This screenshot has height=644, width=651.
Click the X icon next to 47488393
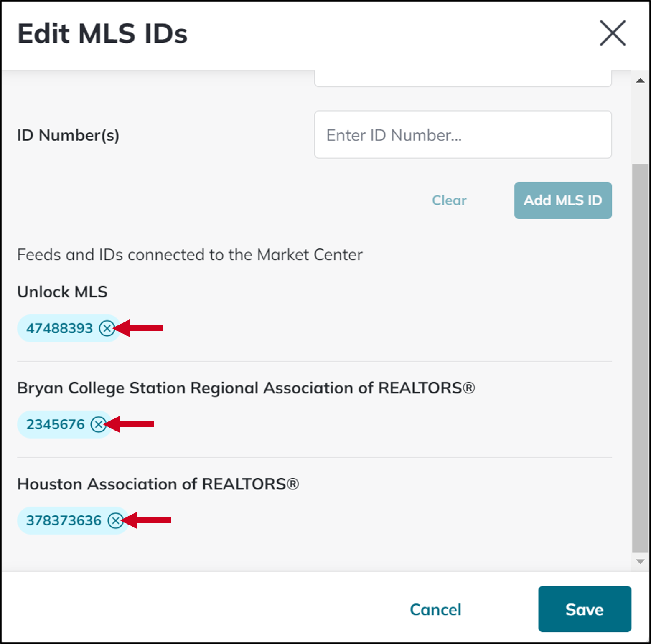point(108,329)
